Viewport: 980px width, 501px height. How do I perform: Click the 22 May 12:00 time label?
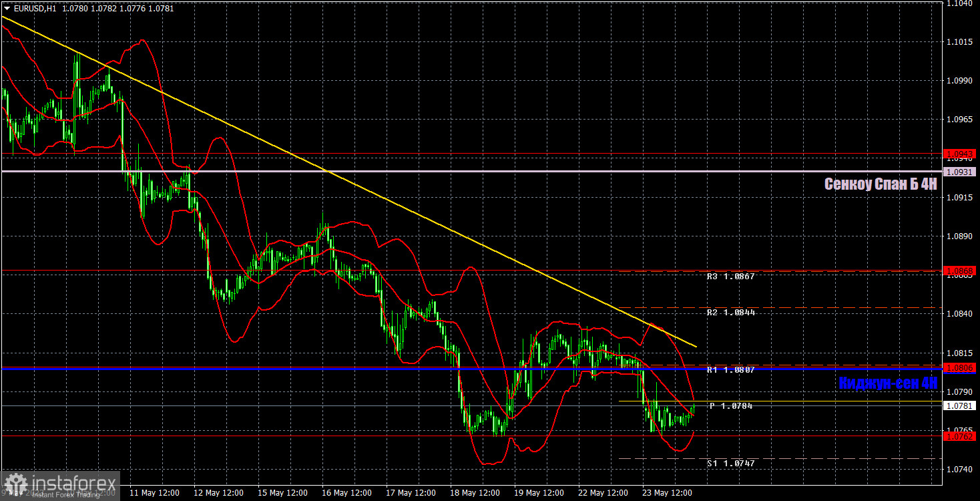click(603, 493)
